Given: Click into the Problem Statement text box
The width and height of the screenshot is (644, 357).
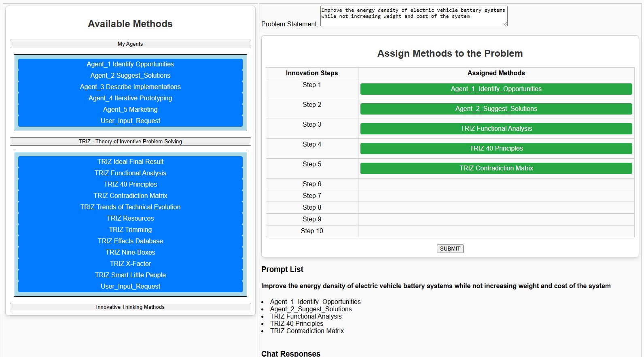Looking at the screenshot, I should tap(413, 16).
